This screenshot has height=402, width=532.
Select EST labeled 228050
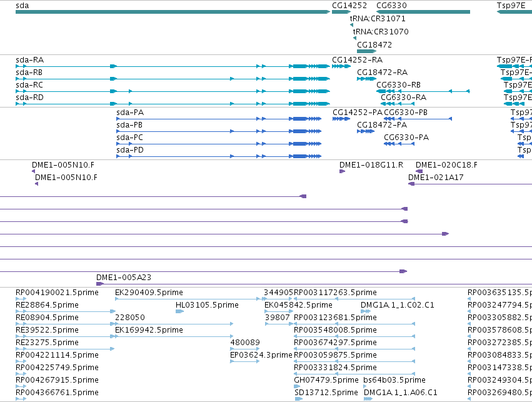pos(174,324)
